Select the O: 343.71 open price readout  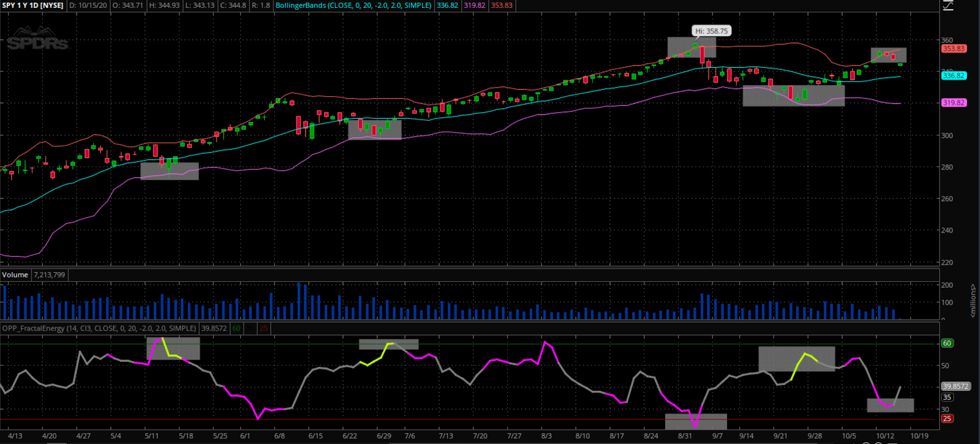[x=128, y=5]
